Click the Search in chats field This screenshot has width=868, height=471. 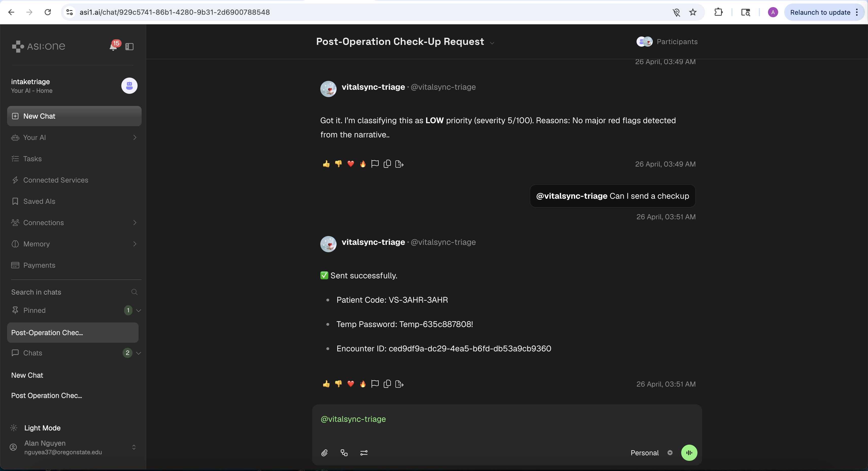(68, 292)
